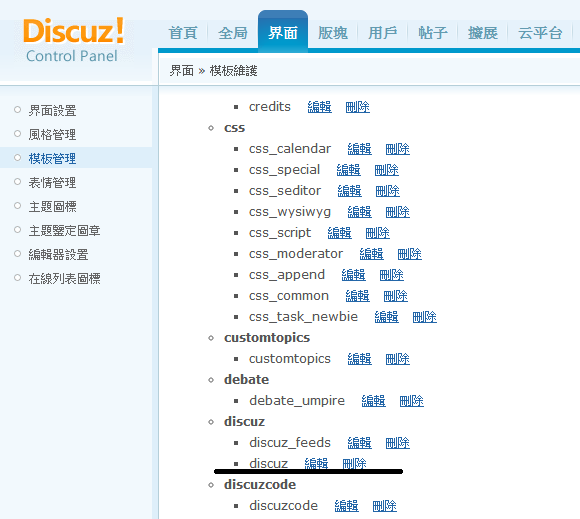Image resolution: width=580 pixels, height=519 pixels.
Task: Switch to the 擴展 tab
Action: pos(483,33)
